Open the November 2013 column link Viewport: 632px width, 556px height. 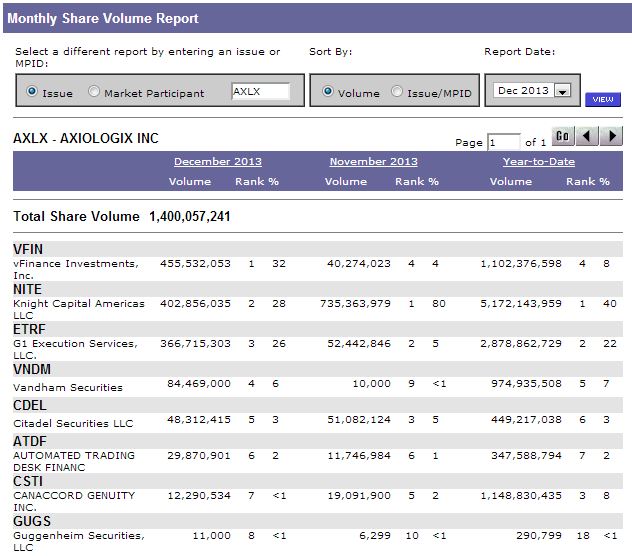pos(372,162)
